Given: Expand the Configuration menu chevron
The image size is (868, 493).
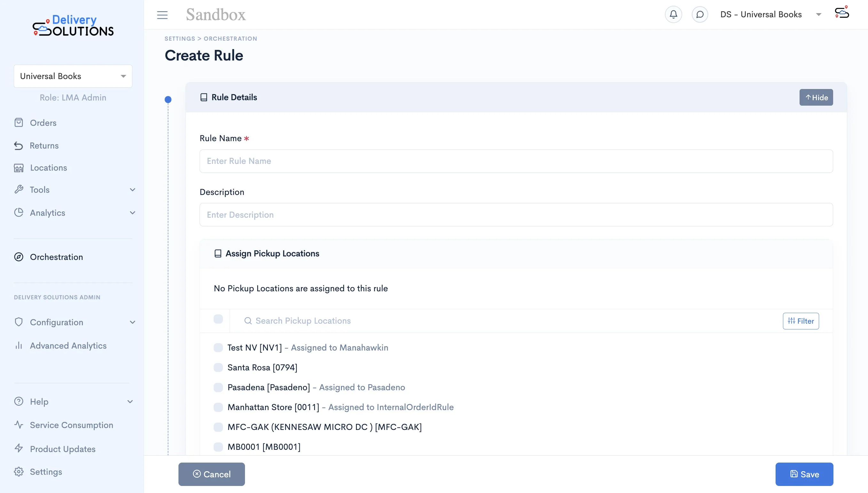Looking at the screenshot, I should click(133, 322).
